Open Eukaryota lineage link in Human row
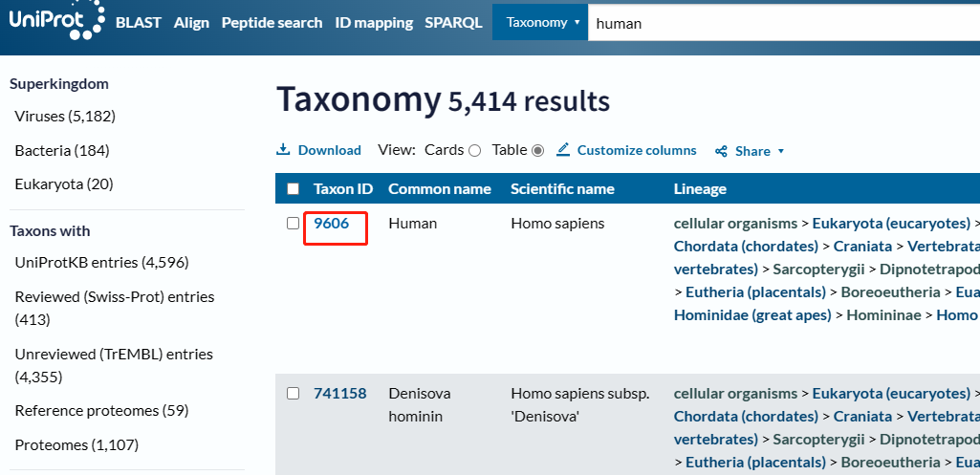The height and width of the screenshot is (475, 980). click(x=891, y=223)
